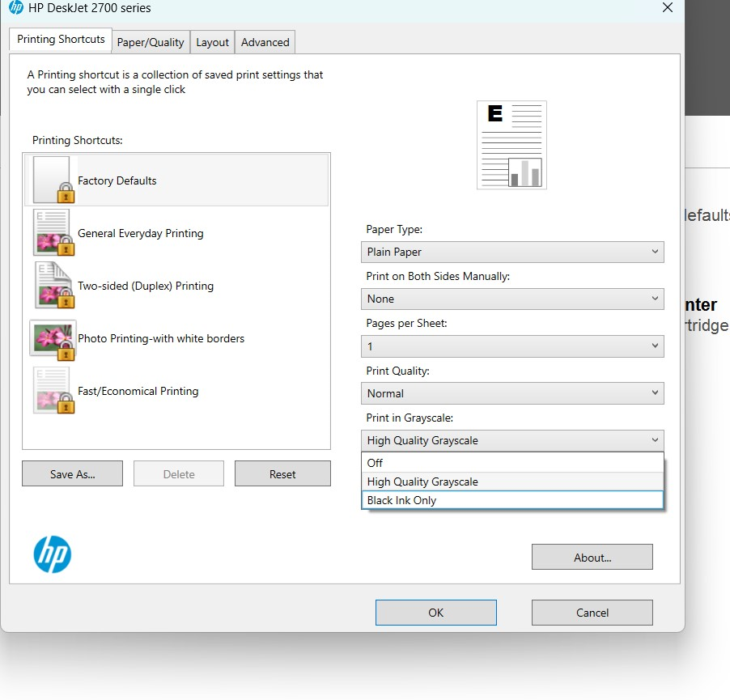The height and width of the screenshot is (700, 730).
Task: Pick the Photo Printing white borders icon
Action: click(x=53, y=338)
